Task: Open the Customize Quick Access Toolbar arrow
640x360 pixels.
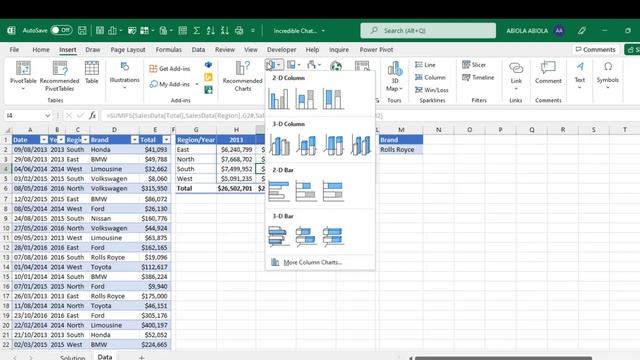Action: pyautogui.click(x=253, y=30)
